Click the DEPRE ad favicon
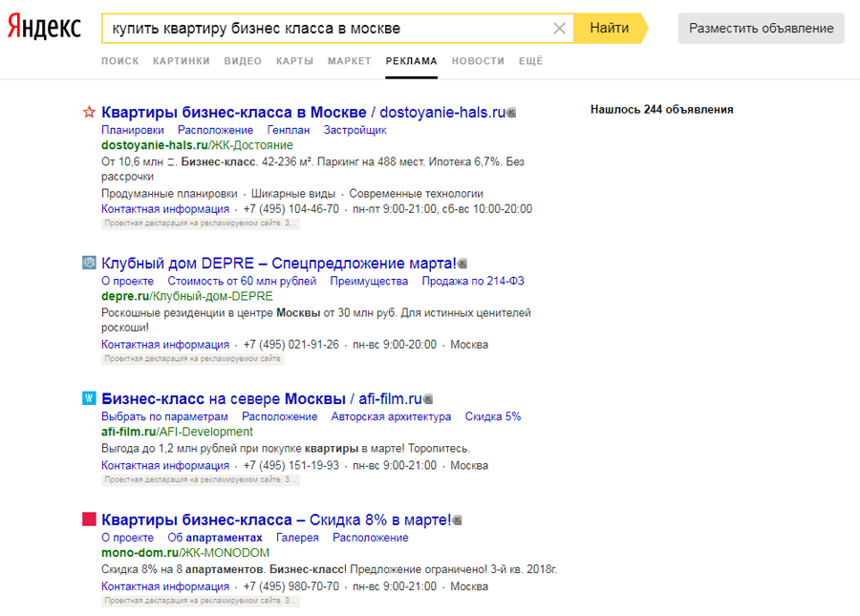 click(x=89, y=263)
